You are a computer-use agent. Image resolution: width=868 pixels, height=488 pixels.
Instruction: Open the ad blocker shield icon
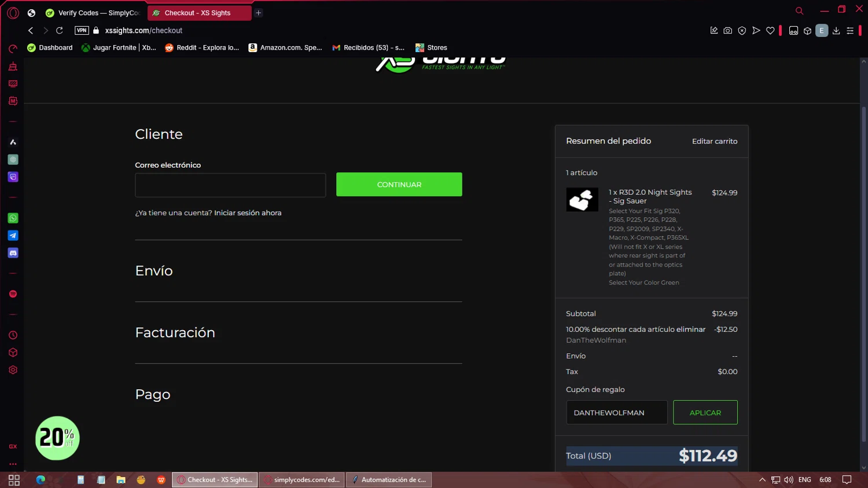[x=742, y=31]
